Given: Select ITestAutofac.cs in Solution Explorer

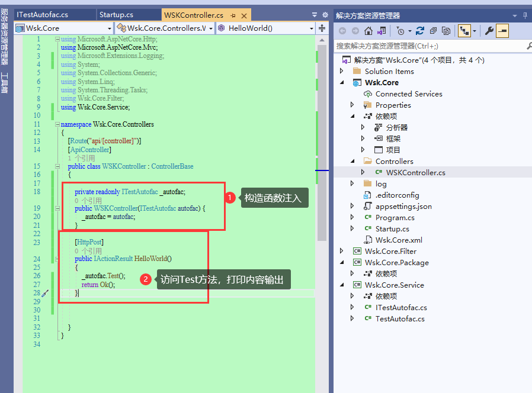Looking at the screenshot, I should pos(401,308).
